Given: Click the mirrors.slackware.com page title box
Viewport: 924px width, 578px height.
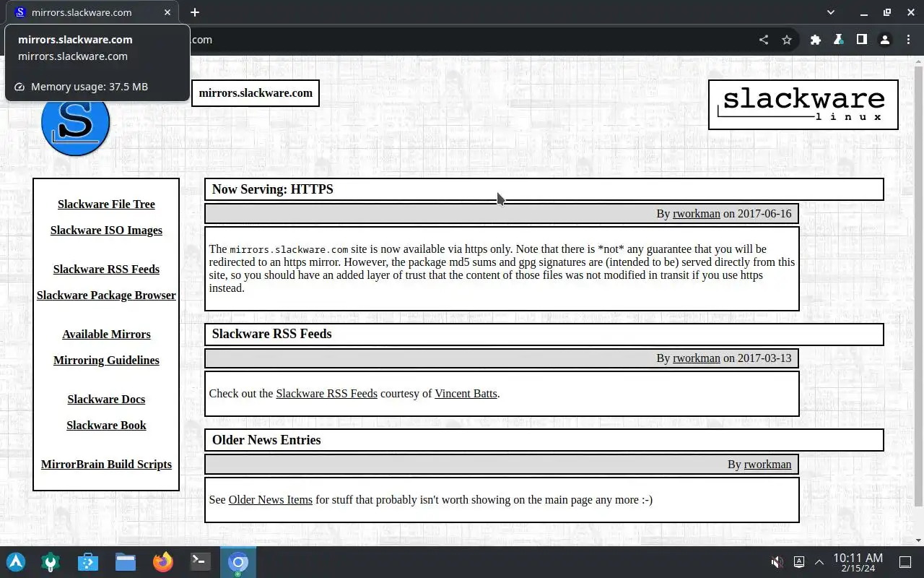Looking at the screenshot, I should [256, 93].
